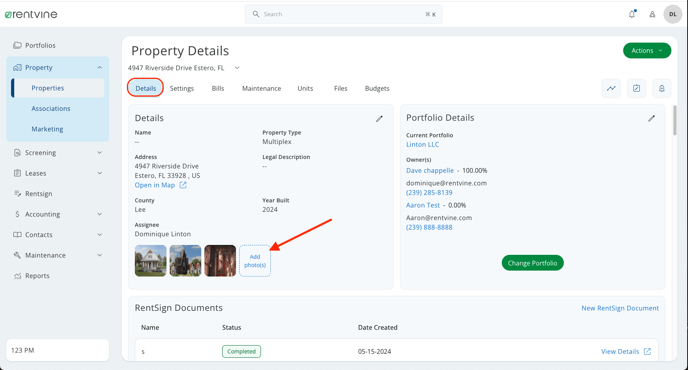
Task: Expand the Accounting sidebar menu
Action: click(x=100, y=214)
